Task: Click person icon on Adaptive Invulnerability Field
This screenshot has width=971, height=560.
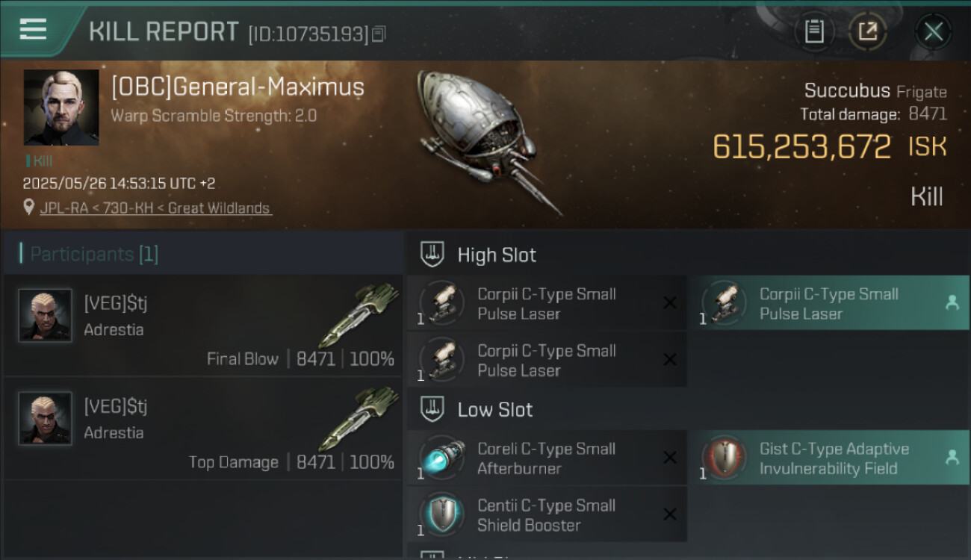Action: pos(952,457)
